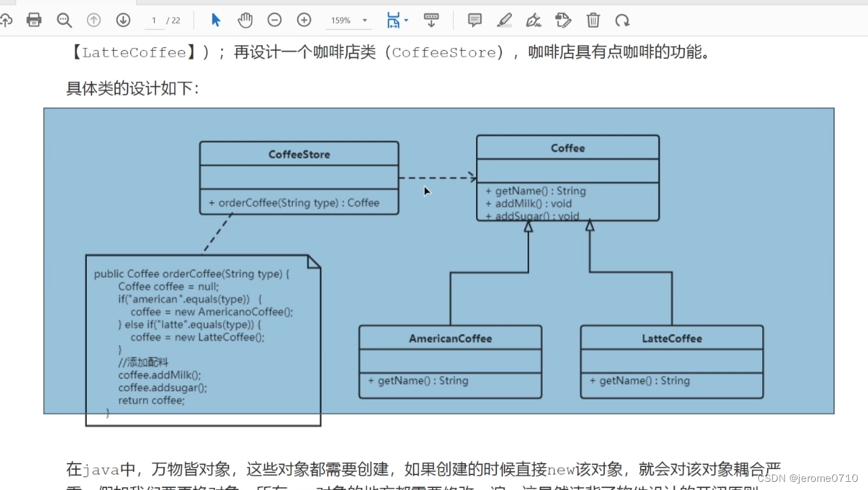Zoom out with the minus button
This screenshot has height=490, width=868.
[x=275, y=20]
